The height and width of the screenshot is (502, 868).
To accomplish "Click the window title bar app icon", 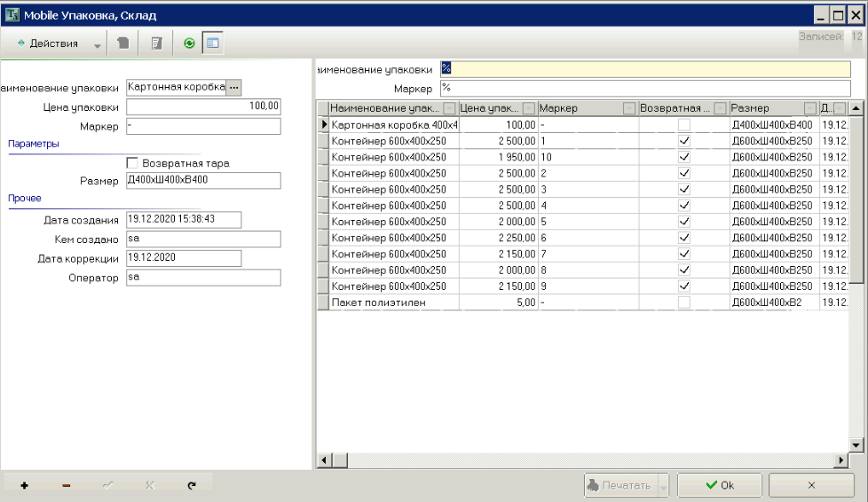I will pyautogui.click(x=12, y=15).
